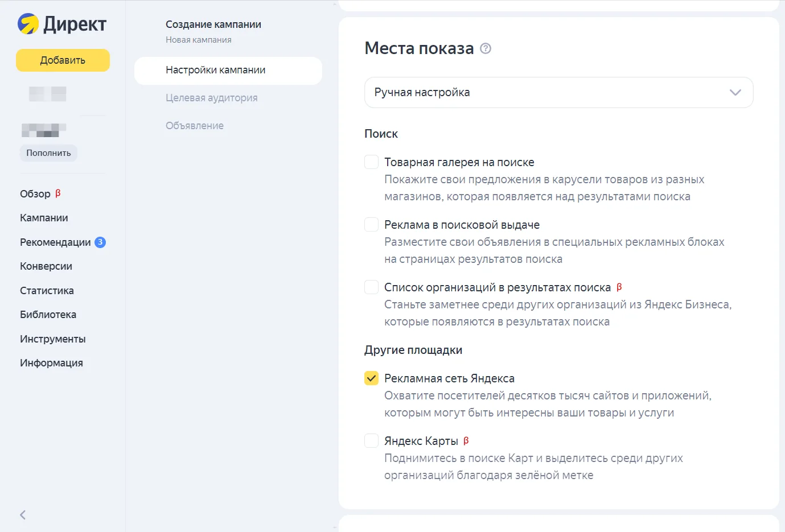This screenshot has height=532, width=785.
Task: Collapse the sidebar with the left chevron
Action: click(x=23, y=515)
